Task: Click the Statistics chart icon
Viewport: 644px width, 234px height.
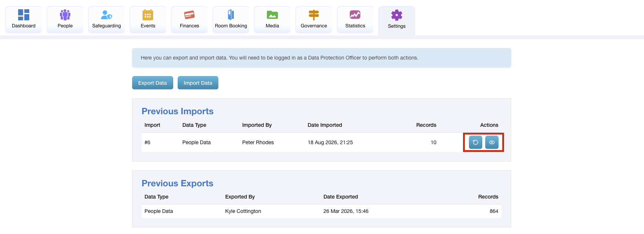Action: click(355, 15)
